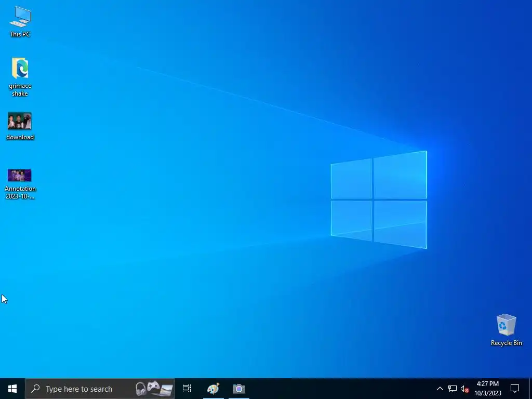
Task: Show hidden system tray icons
Action: tap(440, 389)
